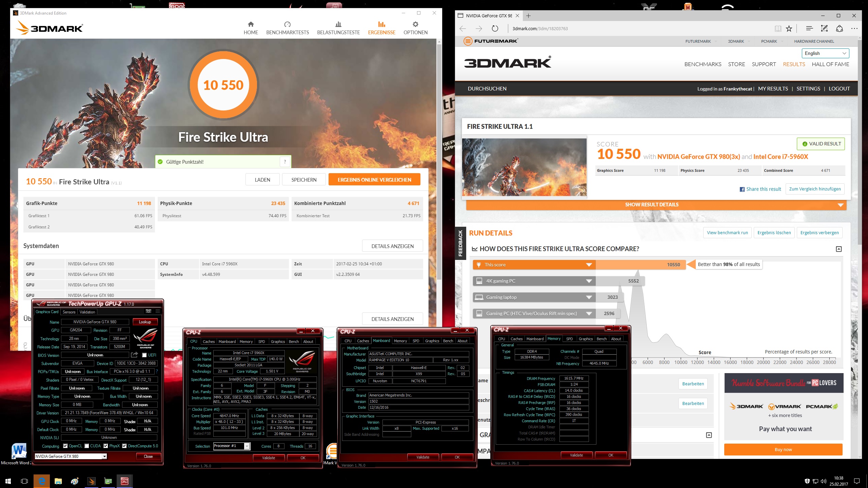Open File Explorer from the taskbar
Screen dimensions: 868x488
coord(58,481)
